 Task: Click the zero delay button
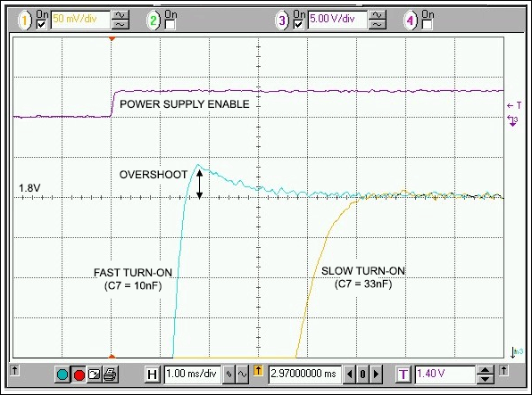point(362,374)
